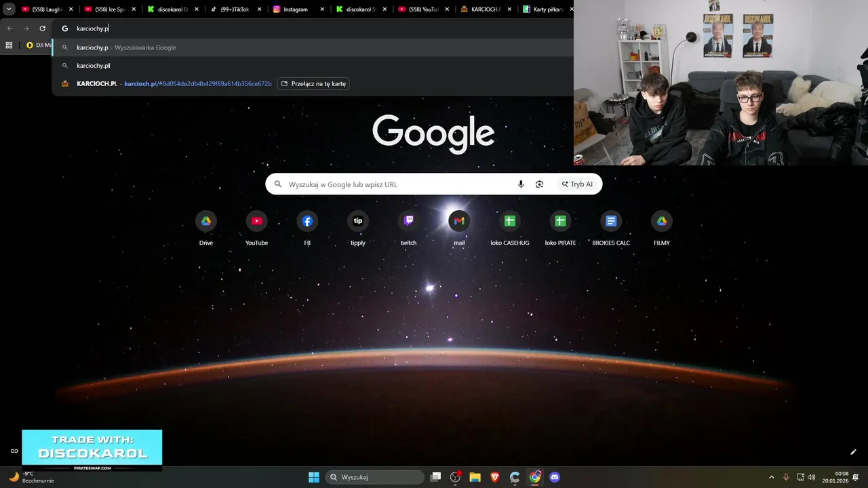Open the weather widget showing -9°C

tap(31, 477)
